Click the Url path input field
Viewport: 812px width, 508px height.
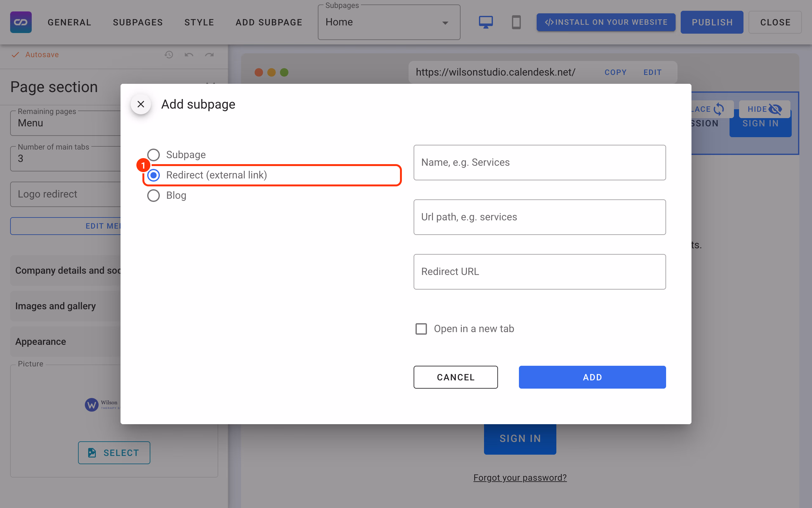click(540, 217)
